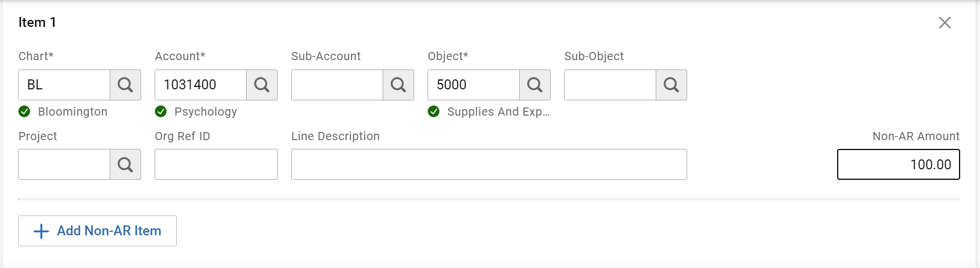Viewport: 980px width, 268px height.
Task: Click the Psychology green validation checkmark
Action: tap(161, 112)
